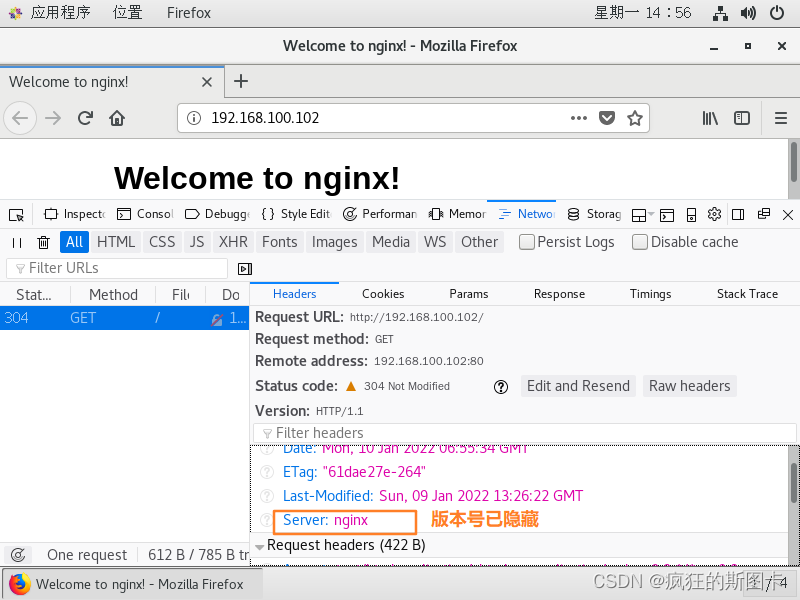This screenshot has height=600, width=800.
Task: Open the Library icon
Action: 710,118
